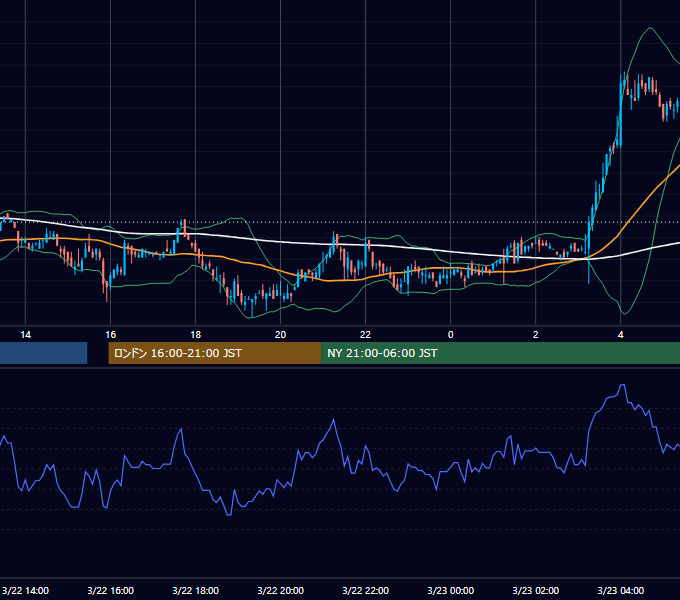Screen dimensions: 680x600
Task: Click the 3/23 02:00 date label
Action: [x=536, y=590]
